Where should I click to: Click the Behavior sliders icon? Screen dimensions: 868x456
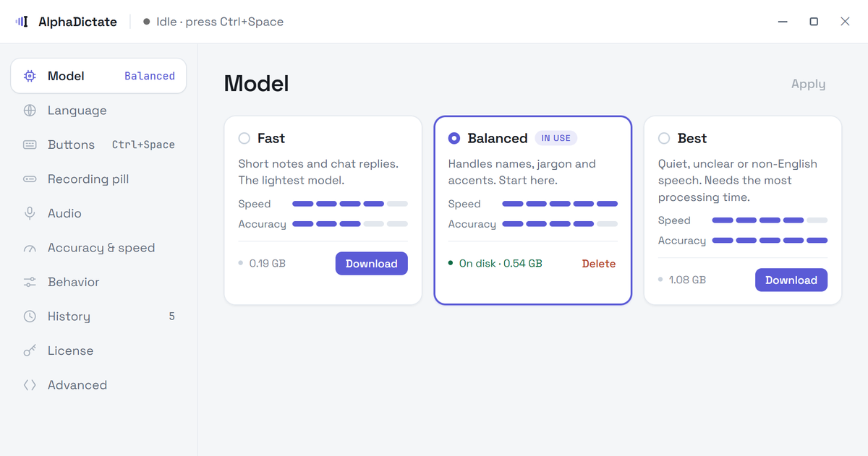(30, 282)
